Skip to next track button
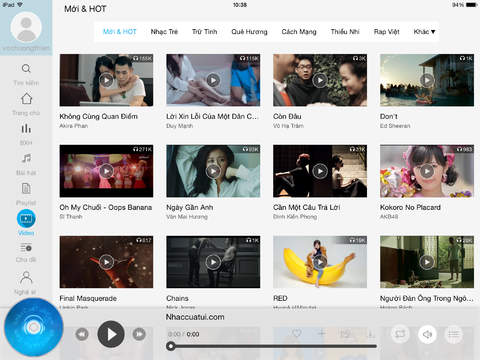Image resolution: width=480 pixels, height=360 pixels. [x=139, y=334]
